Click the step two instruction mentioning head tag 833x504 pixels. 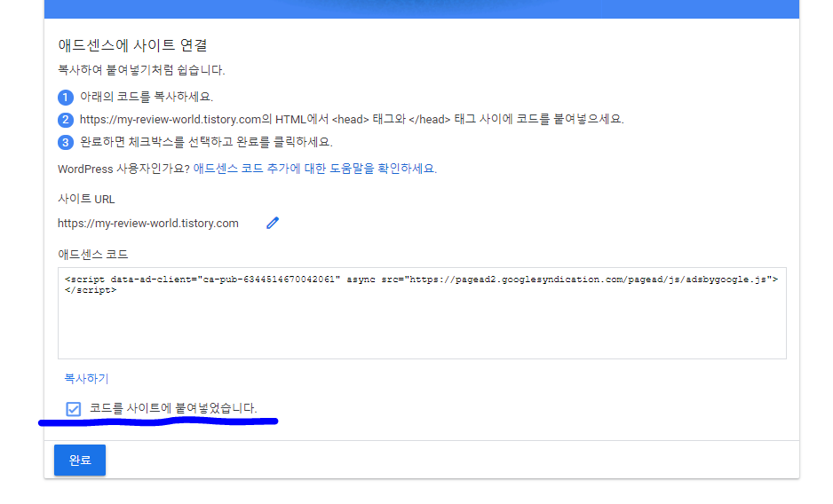[352, 120]
